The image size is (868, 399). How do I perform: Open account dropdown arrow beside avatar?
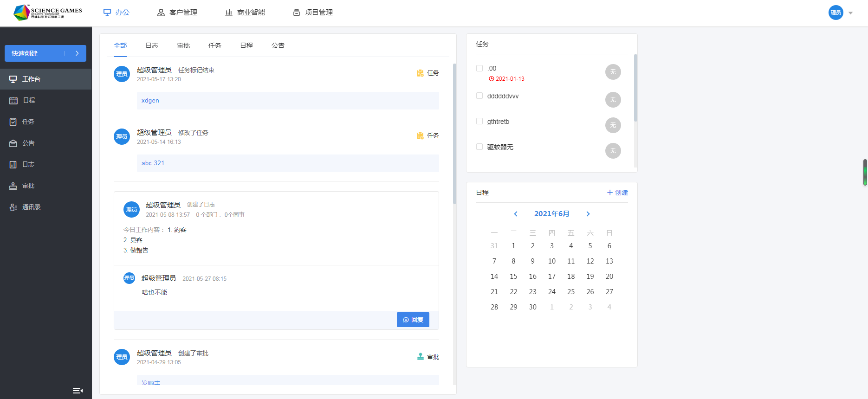851,13
